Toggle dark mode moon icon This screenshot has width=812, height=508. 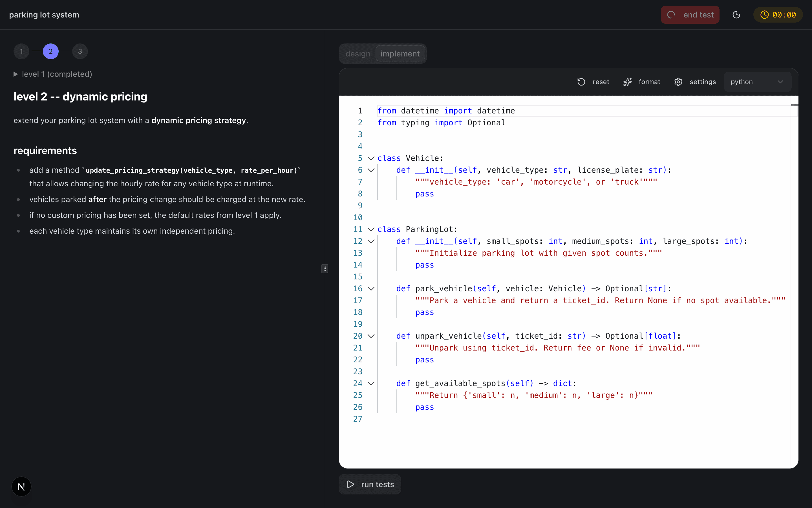736,15
